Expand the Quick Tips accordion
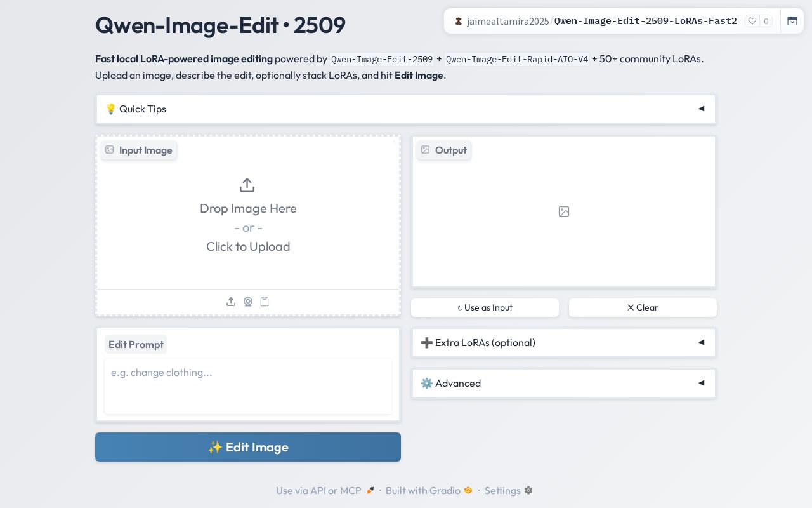812x508 pixels. point(406,109)
